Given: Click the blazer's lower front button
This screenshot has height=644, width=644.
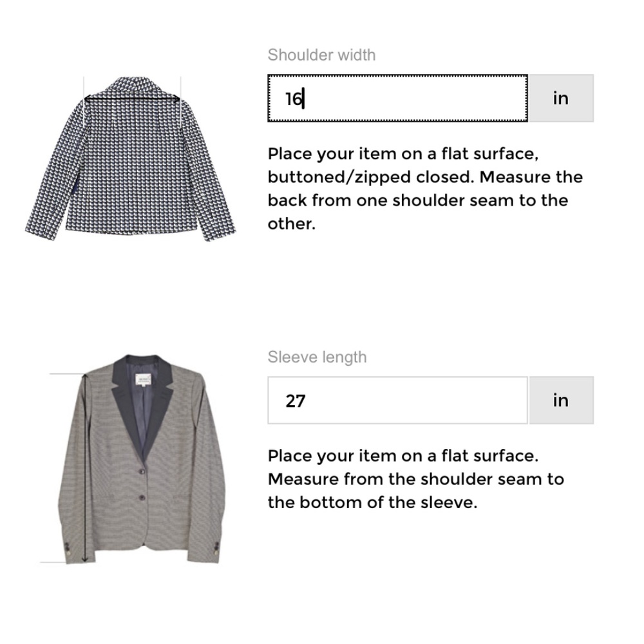Looking at the screenshot, I should tap(142, 498).
